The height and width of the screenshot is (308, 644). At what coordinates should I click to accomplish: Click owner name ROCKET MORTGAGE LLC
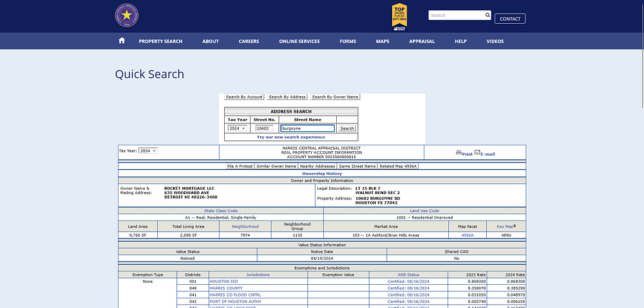click(189, 188)
